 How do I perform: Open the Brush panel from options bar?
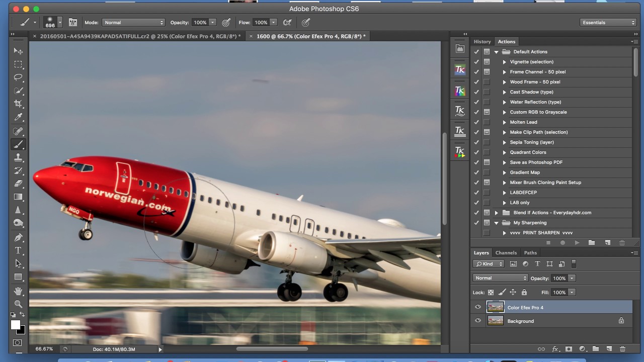point(73,22)
